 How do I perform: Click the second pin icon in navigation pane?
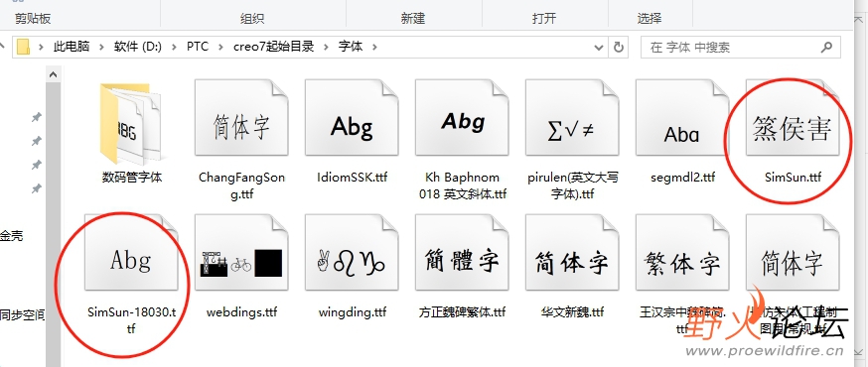(37, 141)
